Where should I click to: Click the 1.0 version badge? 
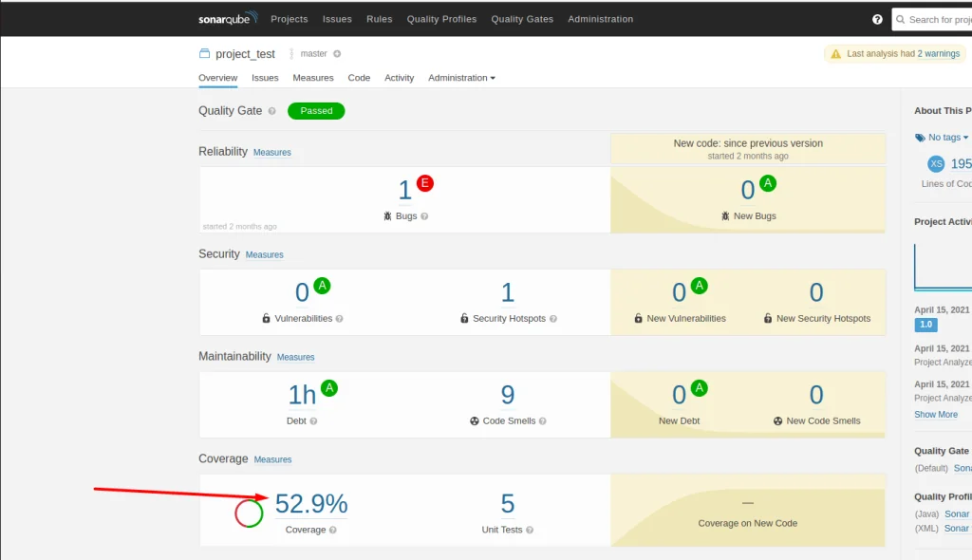coord(925,325)
